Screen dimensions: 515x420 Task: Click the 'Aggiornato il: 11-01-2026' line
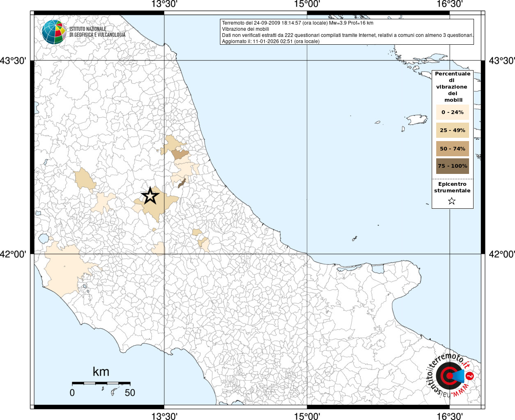click(270, 41)
